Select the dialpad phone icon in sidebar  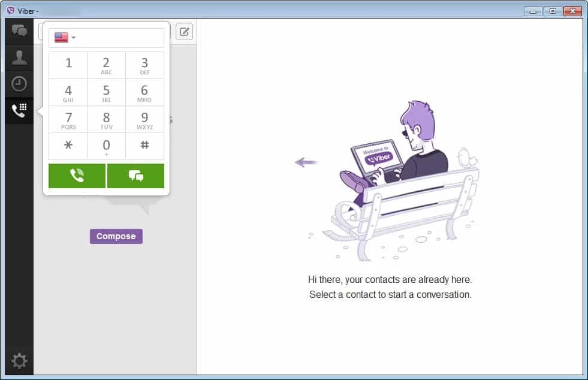point(19,111)
